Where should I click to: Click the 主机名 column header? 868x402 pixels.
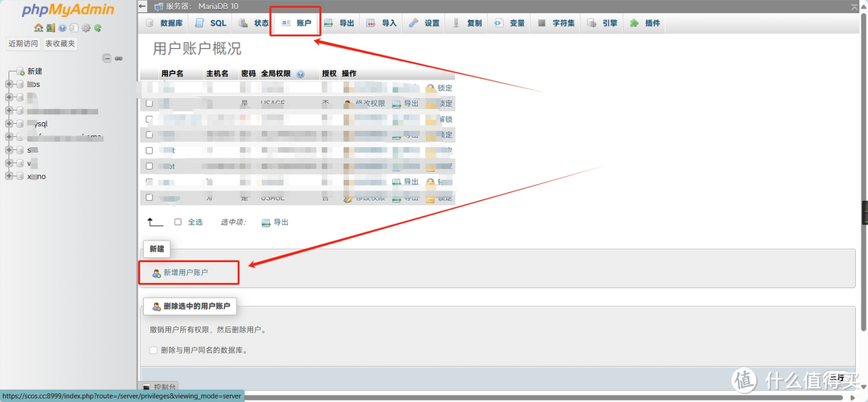[x=217, y=74]
